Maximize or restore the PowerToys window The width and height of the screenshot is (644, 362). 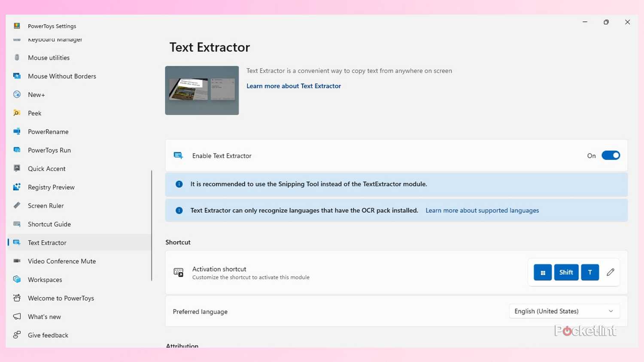coord(606,22)
